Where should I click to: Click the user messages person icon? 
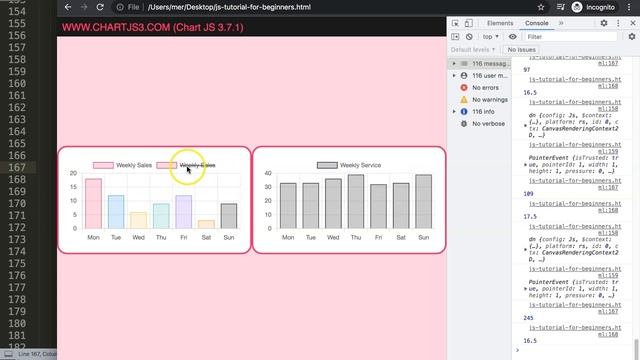464,76
